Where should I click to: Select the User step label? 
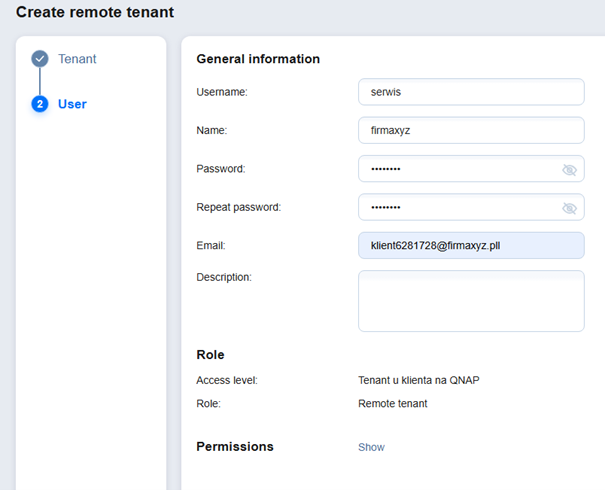pyautogui.click(x=72, y=104)
